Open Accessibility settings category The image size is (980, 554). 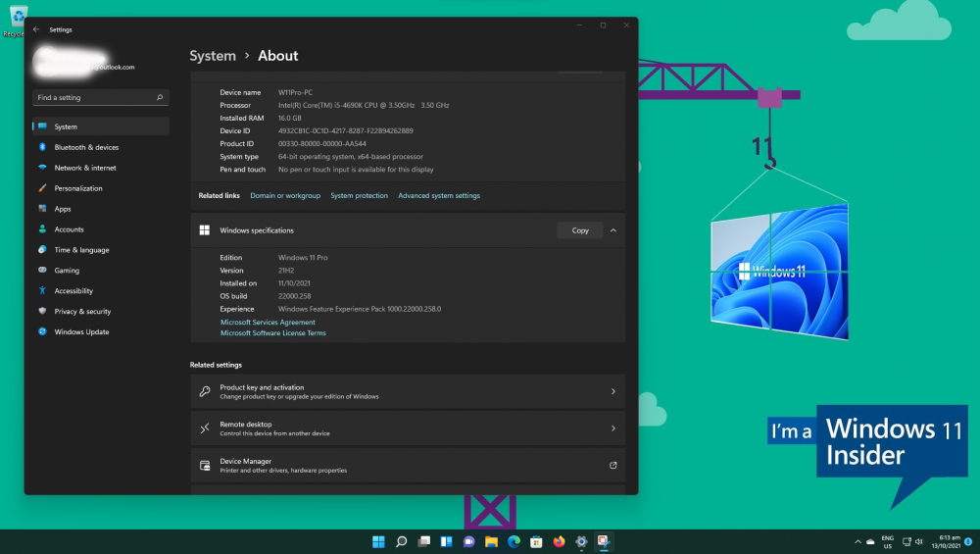[x=101, y=291]
